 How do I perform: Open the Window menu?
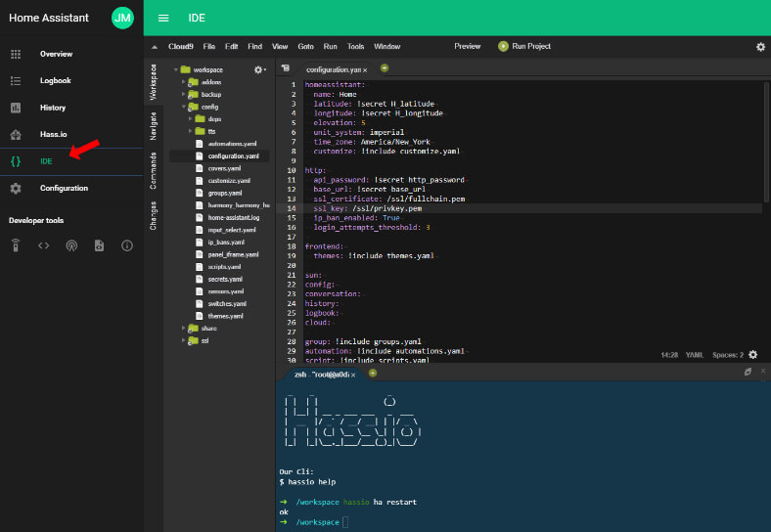pyautogui.click(x=387, y=47)
